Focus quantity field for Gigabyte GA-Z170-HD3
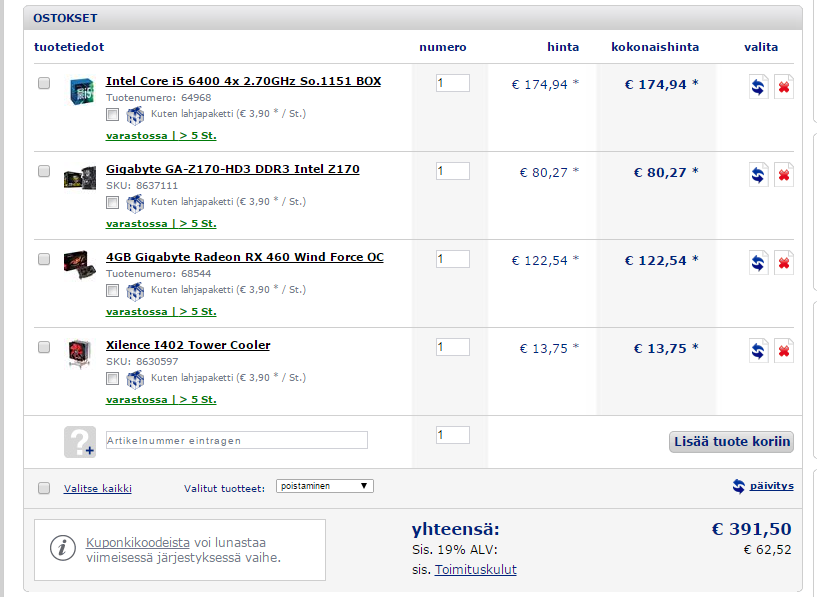 click(453, 171)
